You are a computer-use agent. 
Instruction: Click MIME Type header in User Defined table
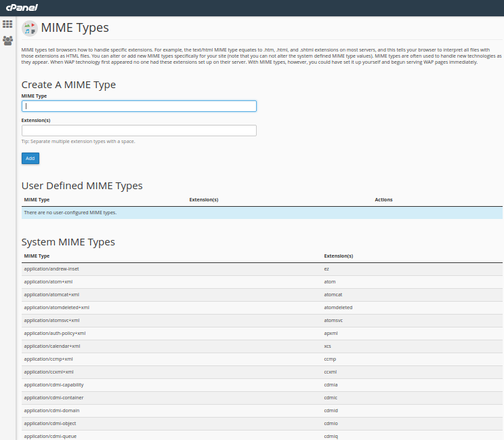click(37, 200)
